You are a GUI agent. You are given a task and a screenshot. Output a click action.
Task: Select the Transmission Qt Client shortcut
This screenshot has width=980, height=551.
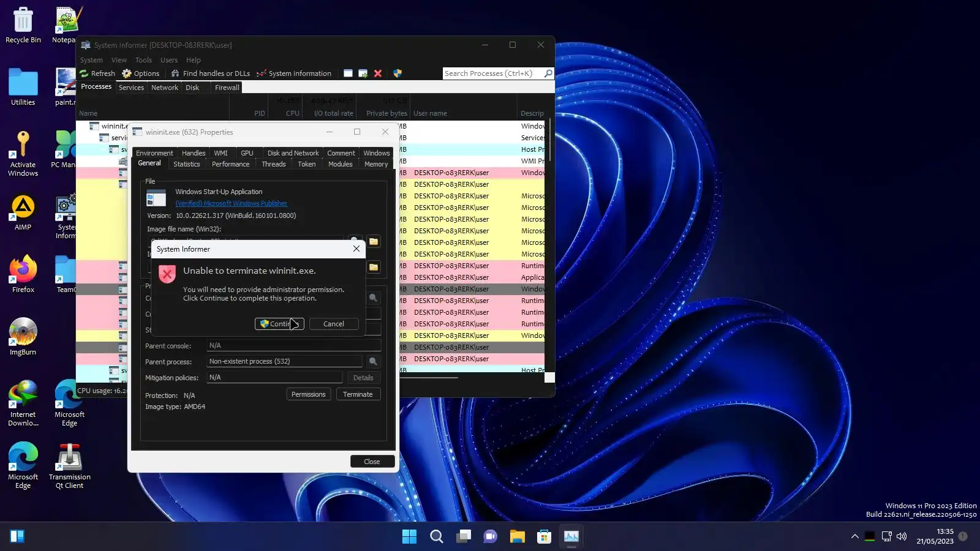click(x=70, y=466)
